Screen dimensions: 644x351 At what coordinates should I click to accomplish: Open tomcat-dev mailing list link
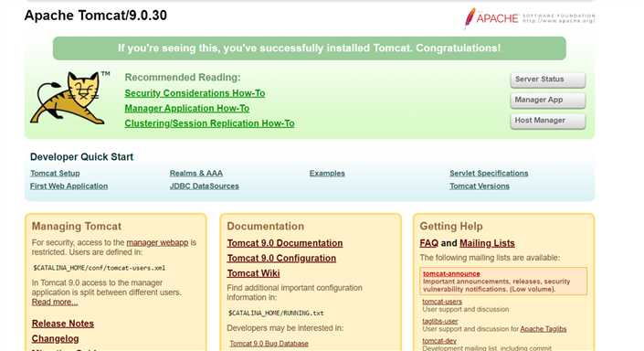click(x=439, y=341)
